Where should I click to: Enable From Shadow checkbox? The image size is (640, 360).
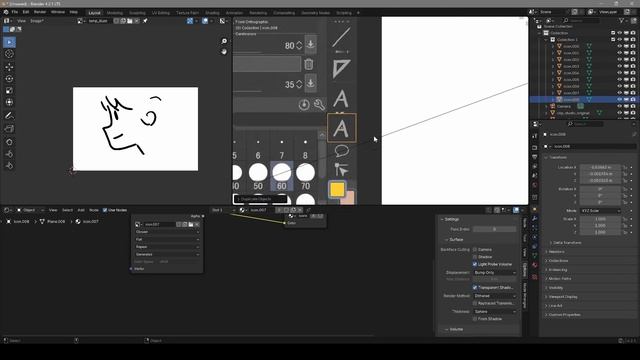[475, 319]
